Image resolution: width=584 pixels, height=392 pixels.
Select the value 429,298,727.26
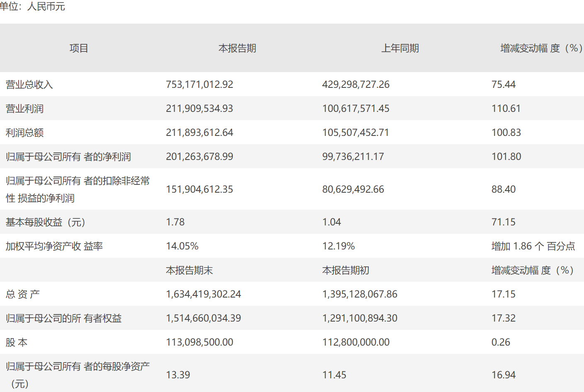click(356, 85)
